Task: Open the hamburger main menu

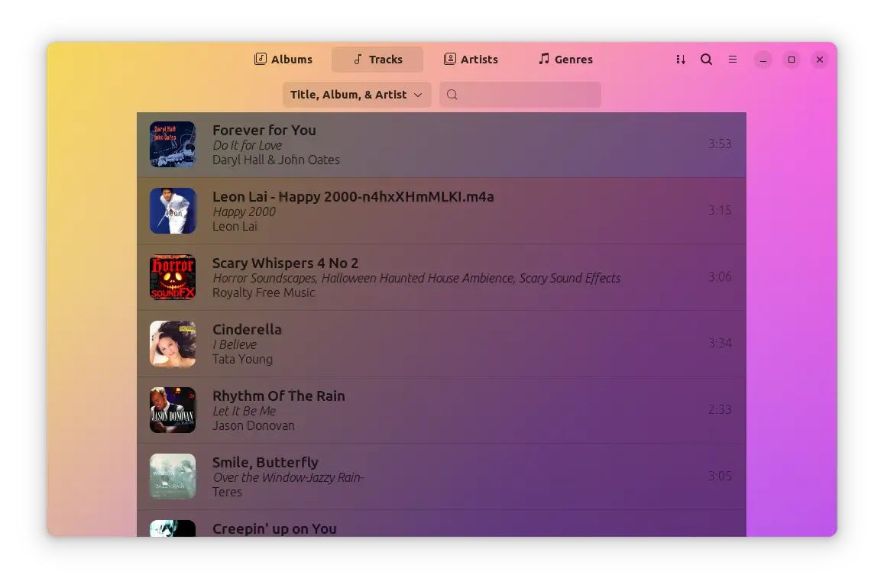Action: pos(733,60)
